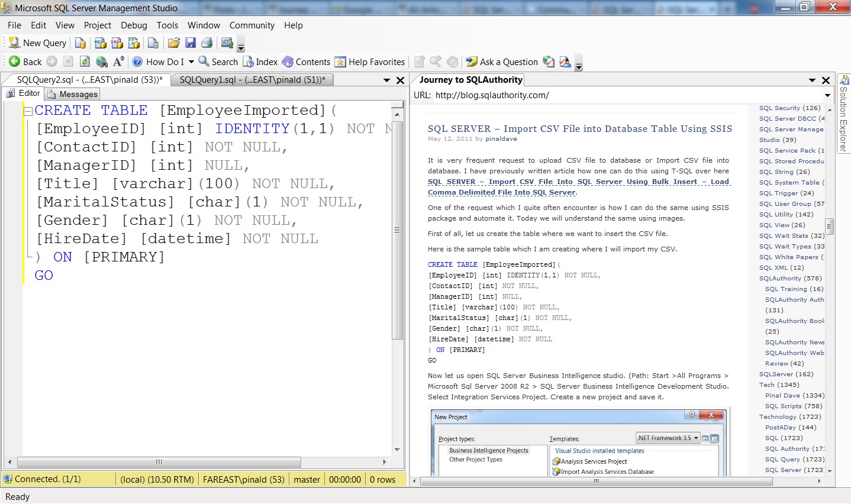Click Database Engine Query icon
Viewport: 851px width, 504px height.
(x=81, y=43)
